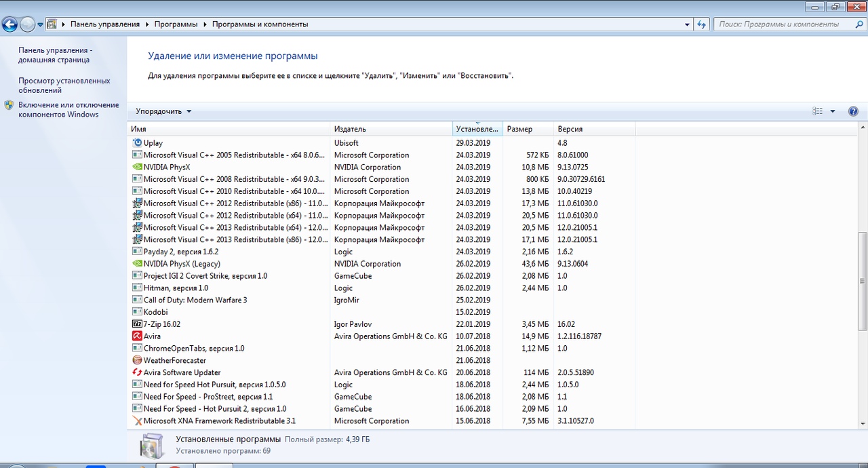Open Панель управления - домашняя страница link
Image resolution: width=868 pixels, height=468 pixels.
click(55, 55)
